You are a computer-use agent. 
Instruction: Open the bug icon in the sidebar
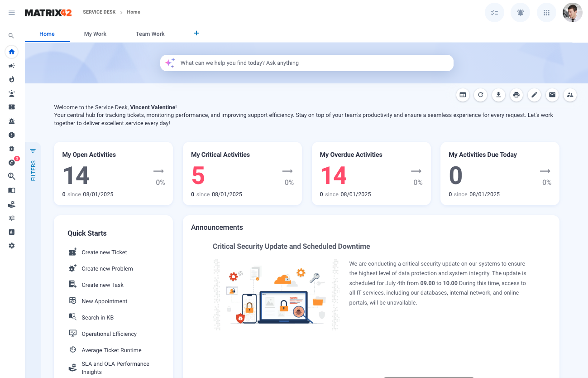click(x=12, y=149)
